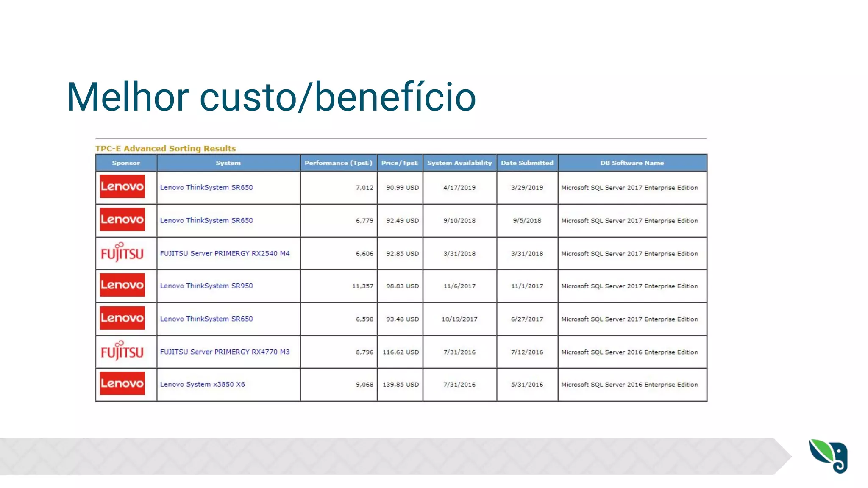
Task: Select the 10/19/2017 availability date
Action: (459, 319)
